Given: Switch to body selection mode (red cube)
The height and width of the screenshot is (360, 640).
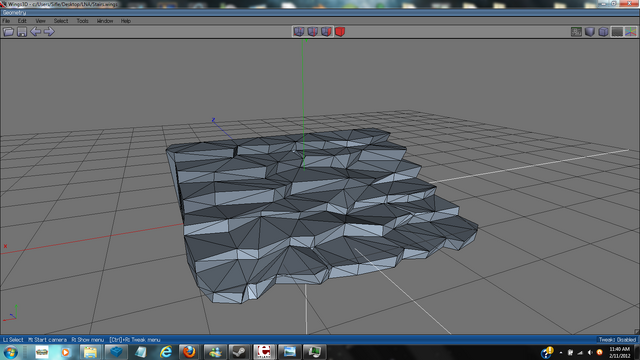Looking at the screenshot, I should tap(340, 31).
